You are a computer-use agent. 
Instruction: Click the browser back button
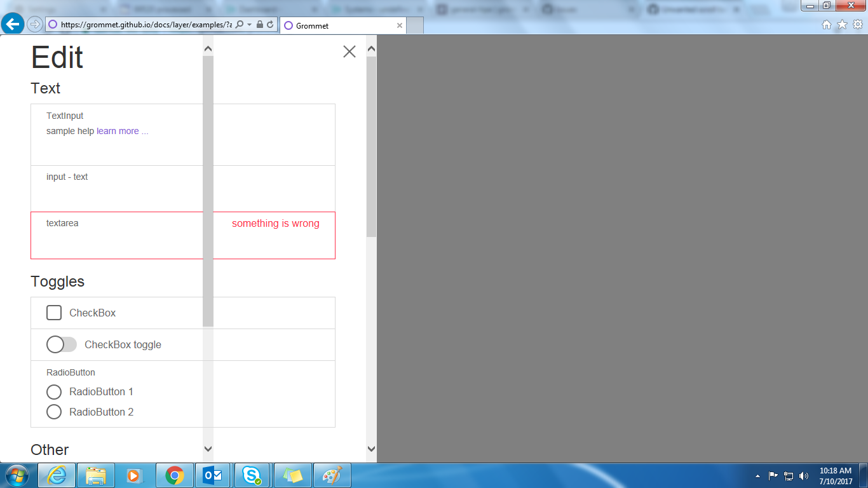tap(13, 25)
